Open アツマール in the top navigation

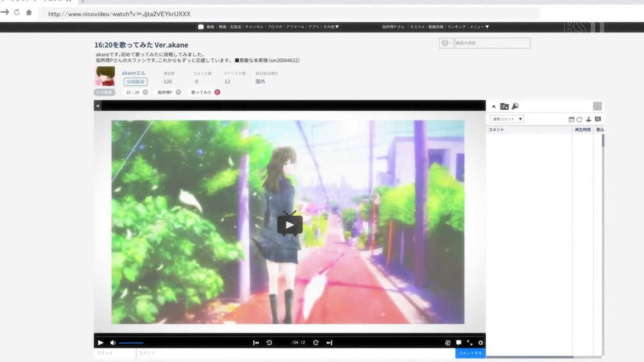tap(295, 27)
